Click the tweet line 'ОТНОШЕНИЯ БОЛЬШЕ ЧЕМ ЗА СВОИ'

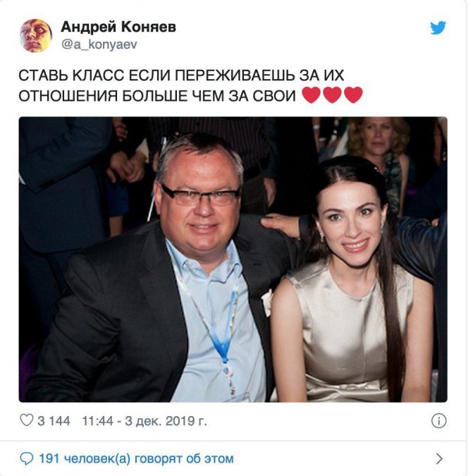157,96
